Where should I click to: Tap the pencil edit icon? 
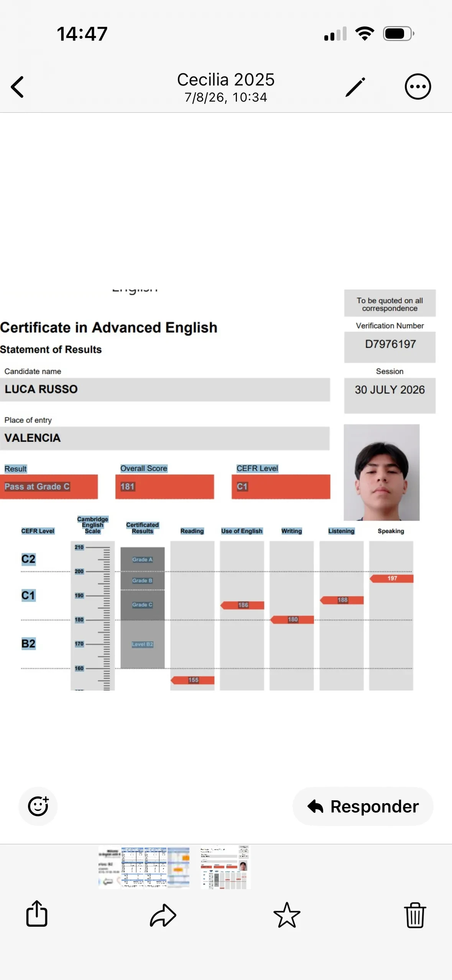(355, 87)
